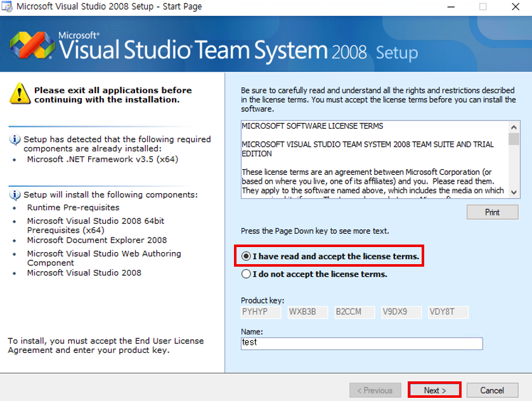
Task: Click the license text scrollbar up arrow
Action: click(513, 126)
